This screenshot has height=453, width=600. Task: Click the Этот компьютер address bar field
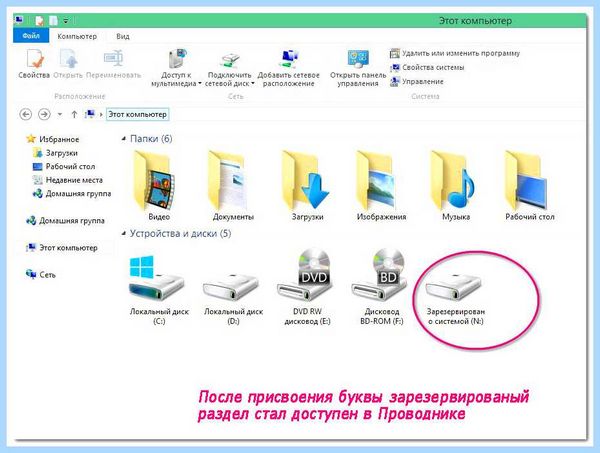[x=137, y=114]
